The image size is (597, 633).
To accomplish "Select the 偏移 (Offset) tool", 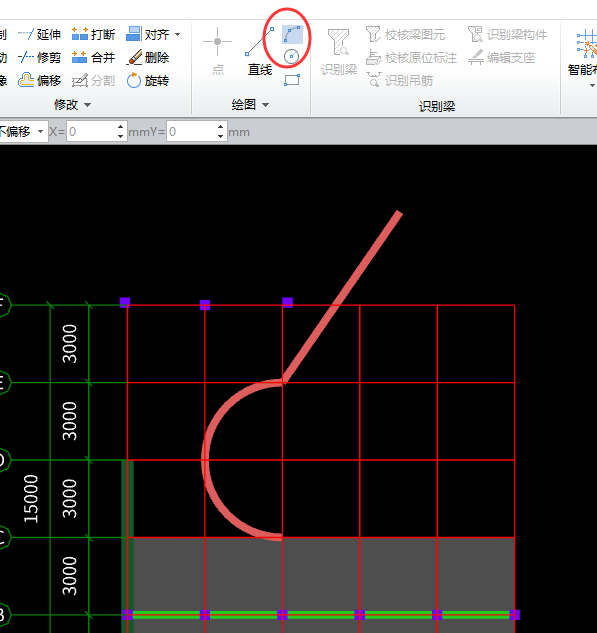I will (40, 81).
